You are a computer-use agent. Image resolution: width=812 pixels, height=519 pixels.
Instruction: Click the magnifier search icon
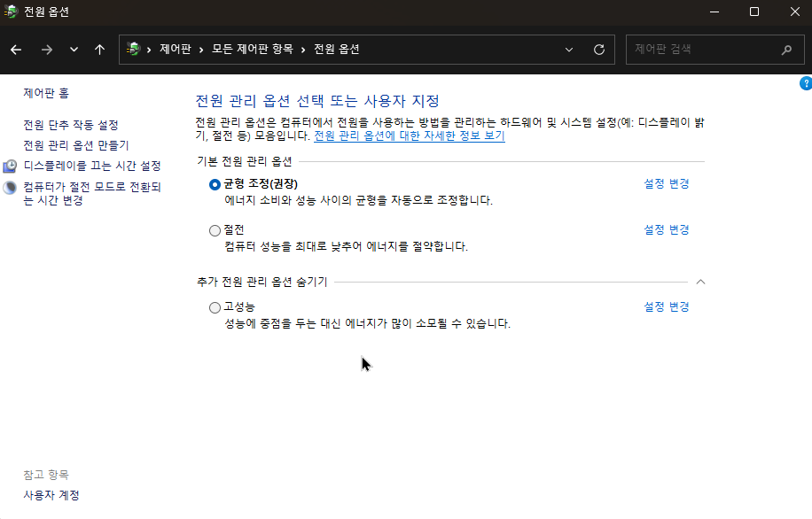[x=786, y=50]
